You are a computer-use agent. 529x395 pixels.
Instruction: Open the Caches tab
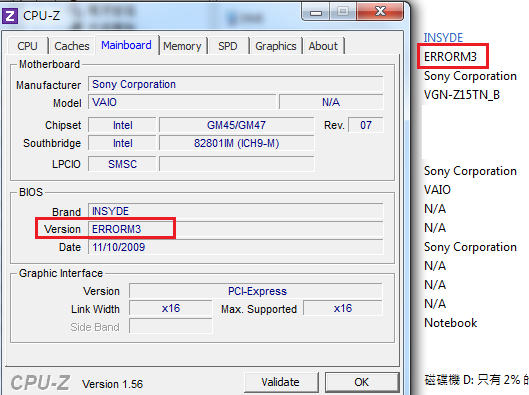[72, 46]
